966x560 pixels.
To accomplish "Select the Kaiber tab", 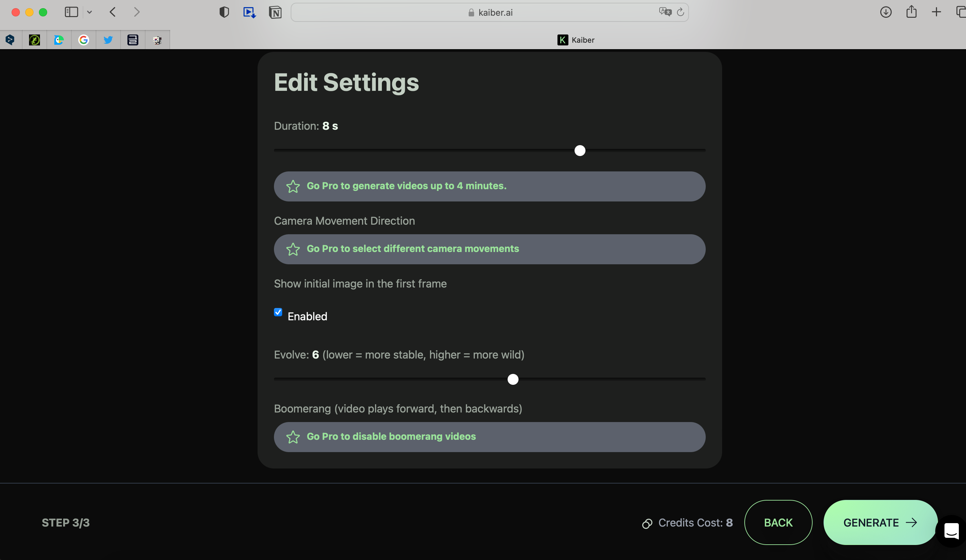I will 576,40.
